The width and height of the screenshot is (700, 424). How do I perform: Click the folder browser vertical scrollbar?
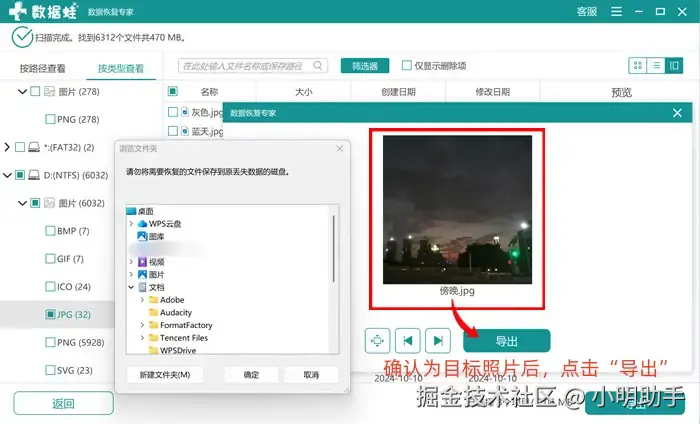click(x=333, y=249)
